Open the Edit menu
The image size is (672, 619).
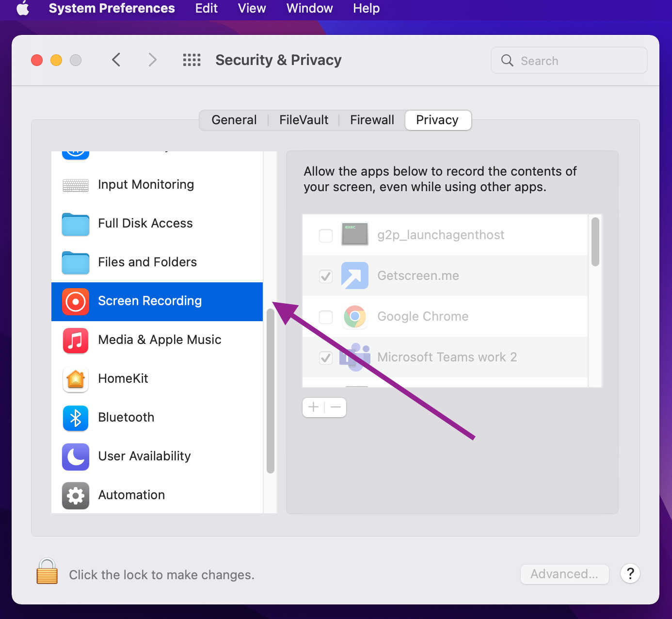coord(206,8)
